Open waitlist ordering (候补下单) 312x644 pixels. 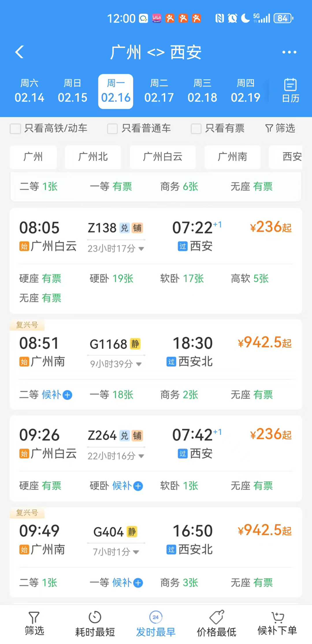(277, 624)
